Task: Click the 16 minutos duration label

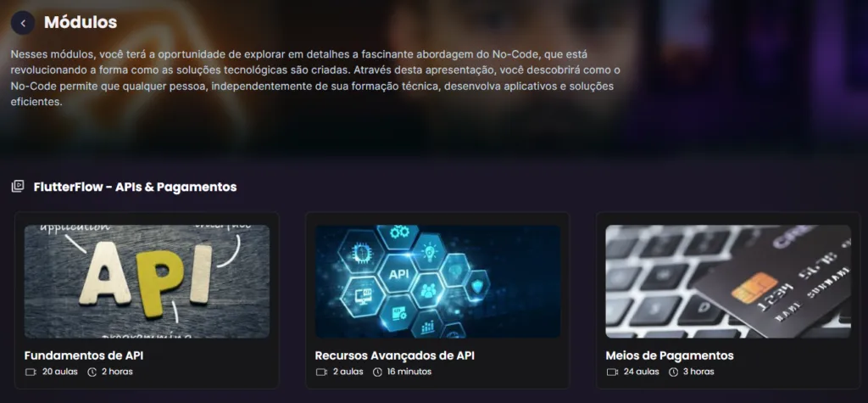Action: [x=409, y=372]
